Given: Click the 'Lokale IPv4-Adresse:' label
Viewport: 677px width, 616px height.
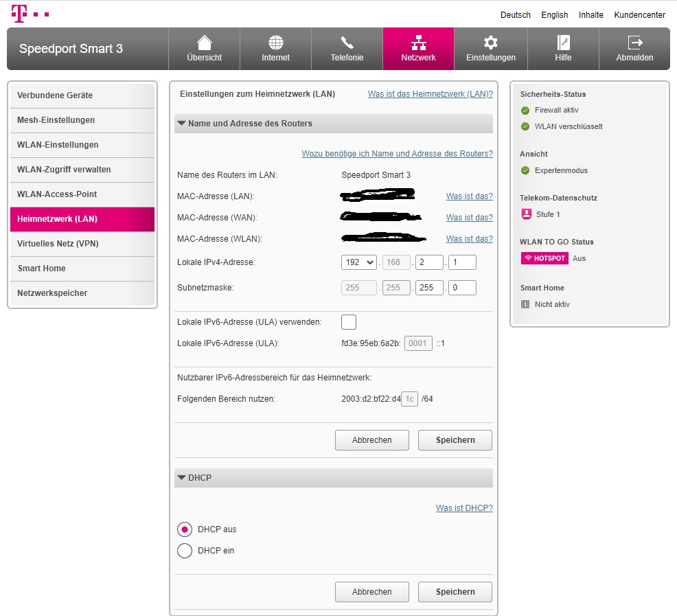Looking at the screenshot, I should (216, 262).
